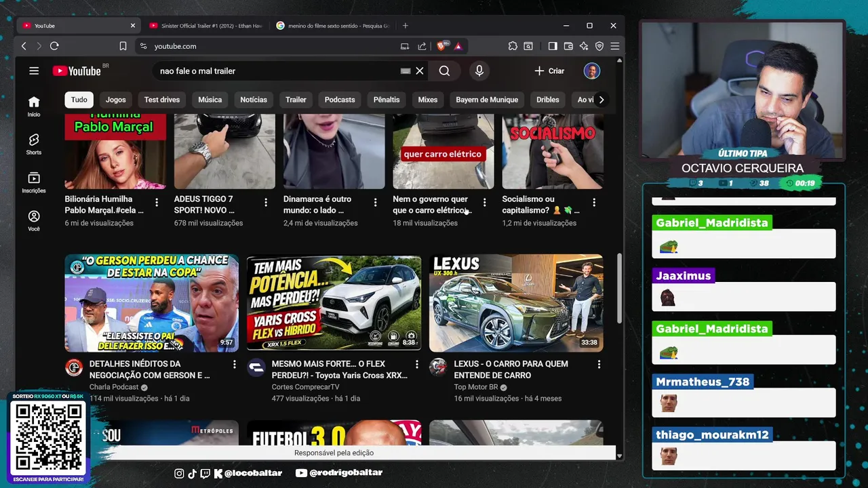Viewport: 868px width, 488px height.
Task: Open options for Nem o governo short
Action: point(484,202)
